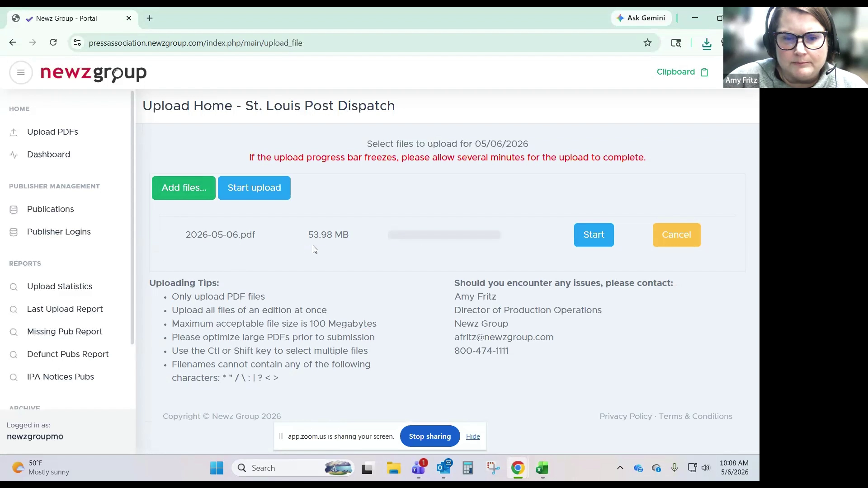This screenshot has height=488, width=868.
Task: Open Outlook from taskbar
Action: pyautogui.click(x=444, y=468)
